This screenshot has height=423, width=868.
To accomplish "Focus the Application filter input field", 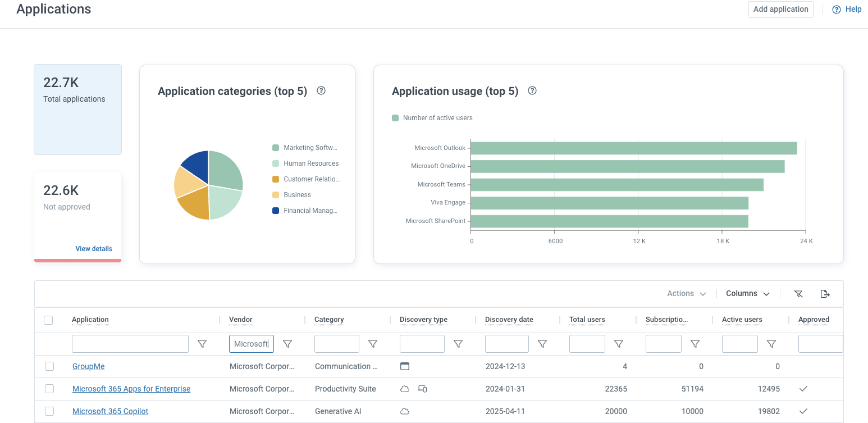I will [130, 344].
